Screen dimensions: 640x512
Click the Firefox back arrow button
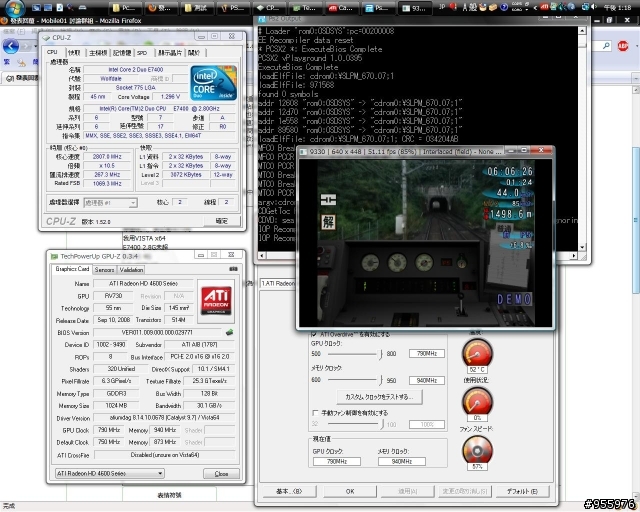[x=11, y=46]
